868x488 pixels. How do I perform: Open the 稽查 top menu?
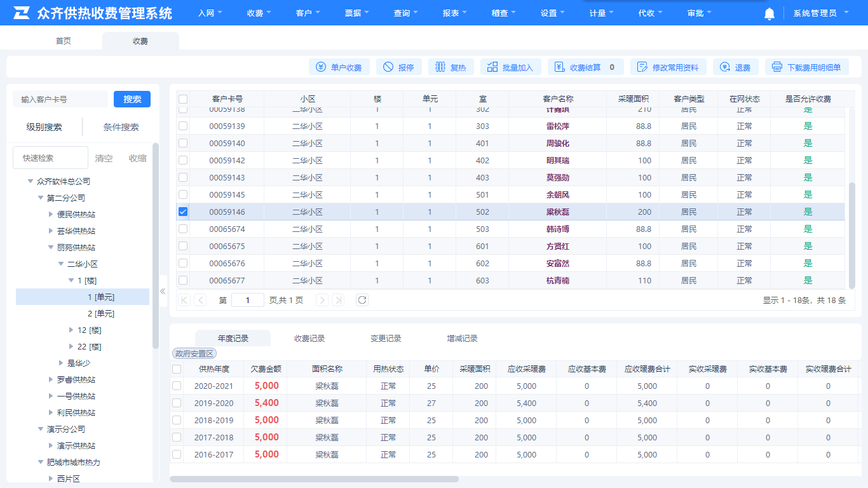coord(504,13)
